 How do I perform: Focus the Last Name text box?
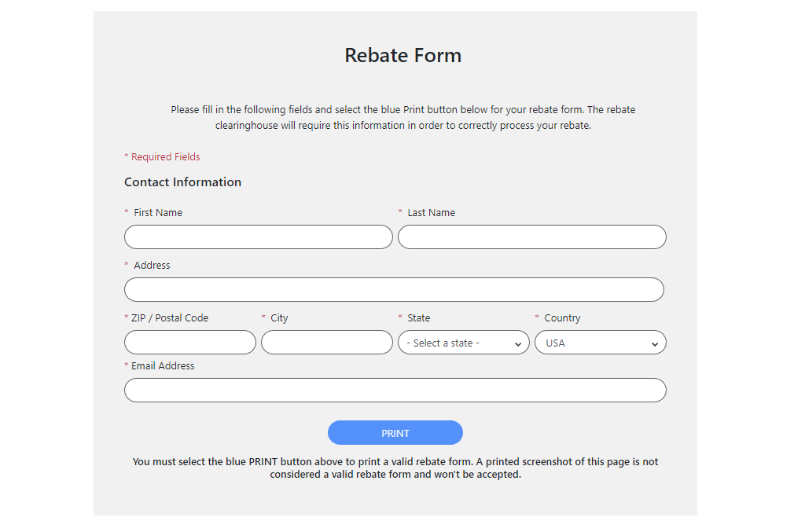pos(531,237)
